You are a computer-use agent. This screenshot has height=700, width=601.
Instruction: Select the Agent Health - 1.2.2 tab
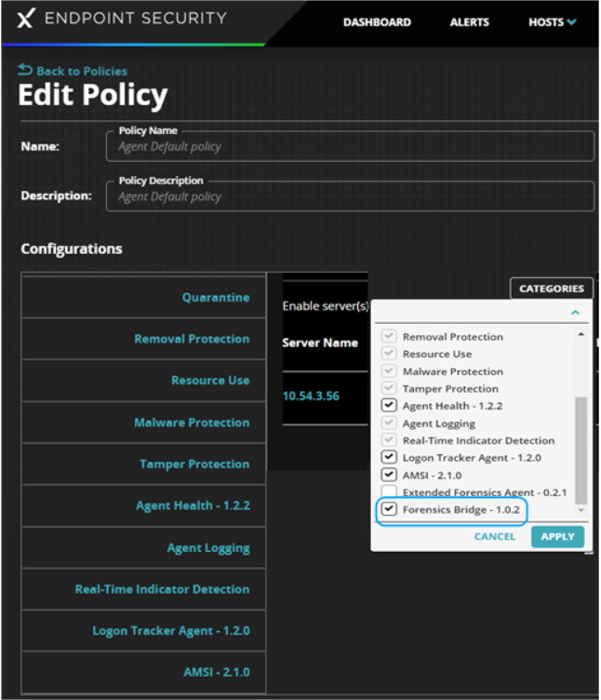143,505
